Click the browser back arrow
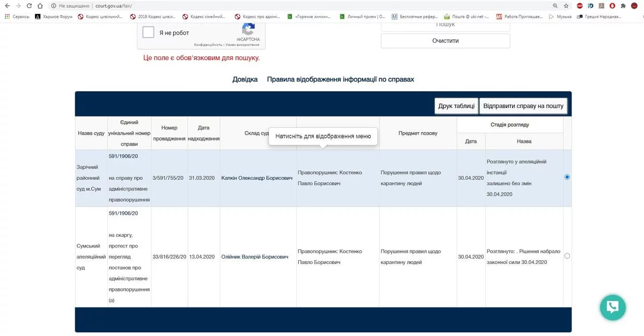Viewport: 644px width, 336px height. click(6, 6)
